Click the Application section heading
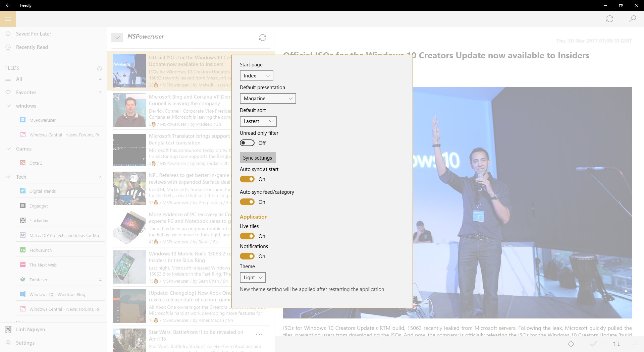 (x=254, y=217)
